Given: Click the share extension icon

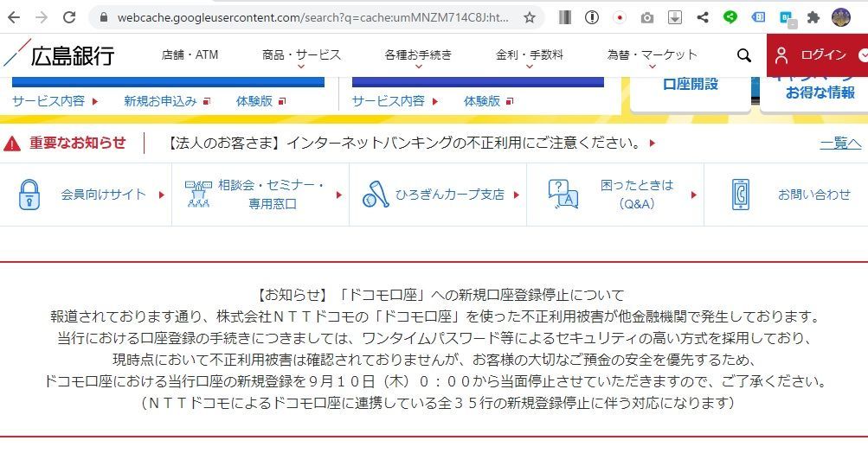Looking at the screenshot, I should point(703,17).
